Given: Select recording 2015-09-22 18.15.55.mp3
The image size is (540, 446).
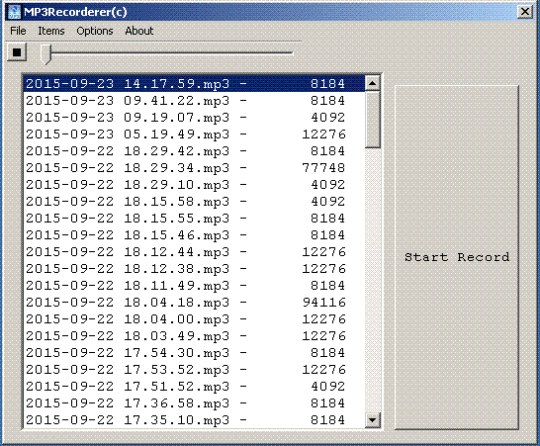Looking at the screenshot, I should coord(195,218).
